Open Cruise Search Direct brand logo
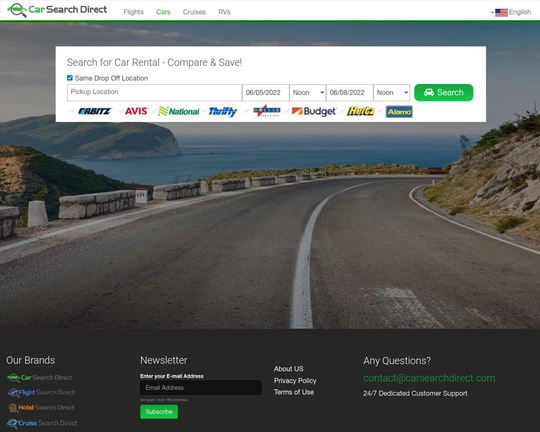Image resolution: width=540 pixels, height=432 pixels. pyautogui.click(x=42, y=423)
